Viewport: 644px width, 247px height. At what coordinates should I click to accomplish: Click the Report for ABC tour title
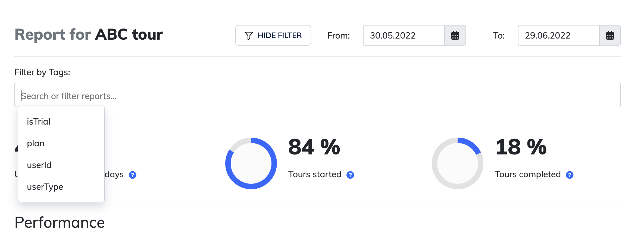tap(89, 34)
